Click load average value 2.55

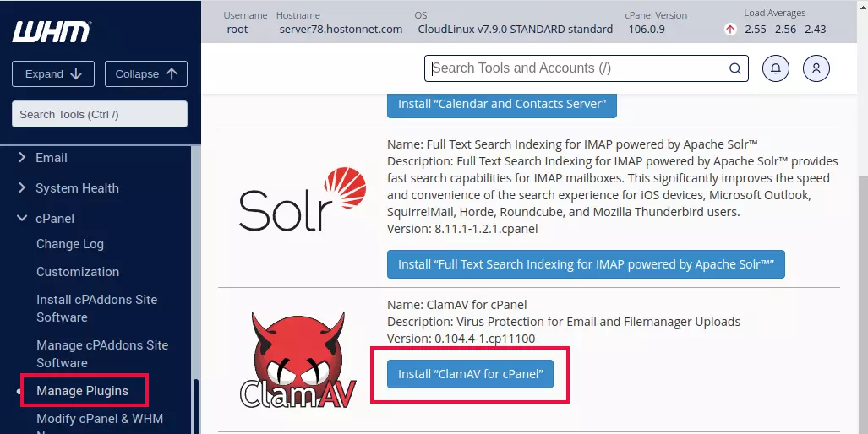pyautogui.click(x=756, y=30)
